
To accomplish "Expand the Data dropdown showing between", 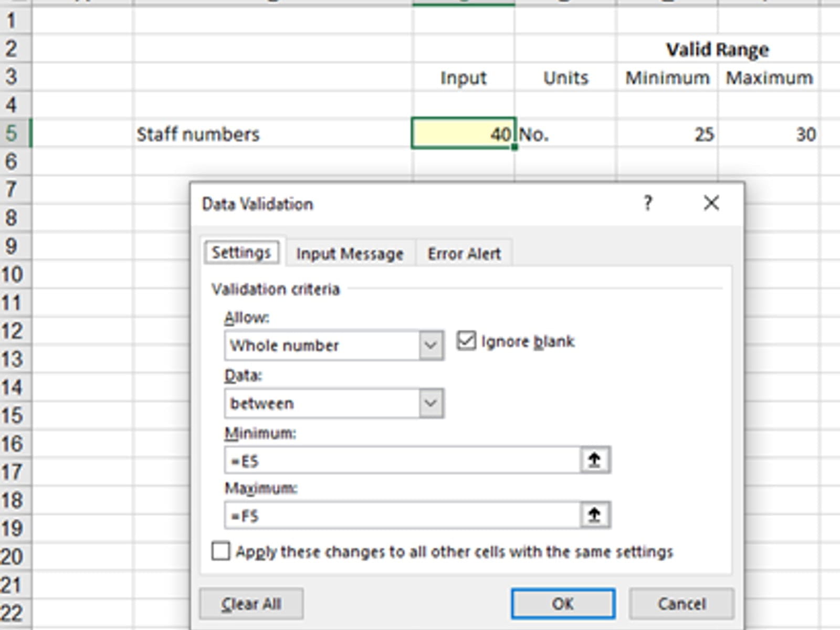I will (431, 403).
